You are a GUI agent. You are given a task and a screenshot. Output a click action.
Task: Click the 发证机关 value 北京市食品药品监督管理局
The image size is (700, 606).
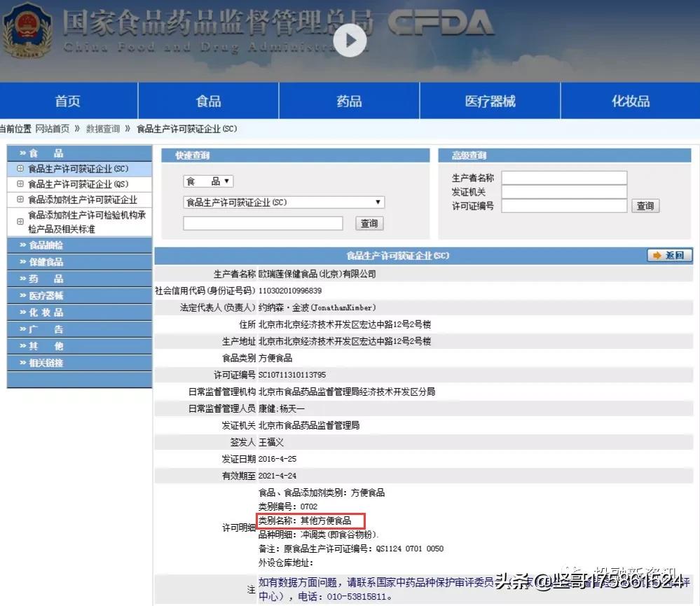click(x=309, y=426)
